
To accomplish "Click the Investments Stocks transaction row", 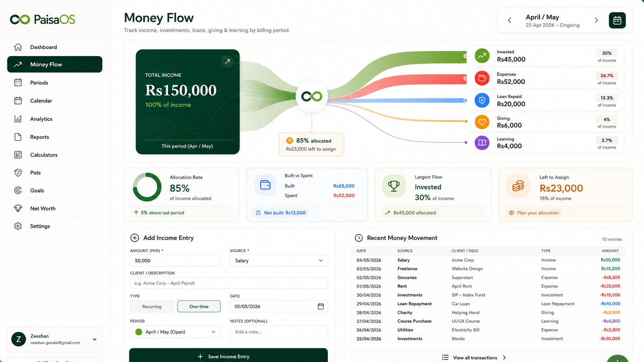I will tap(488, 339).
